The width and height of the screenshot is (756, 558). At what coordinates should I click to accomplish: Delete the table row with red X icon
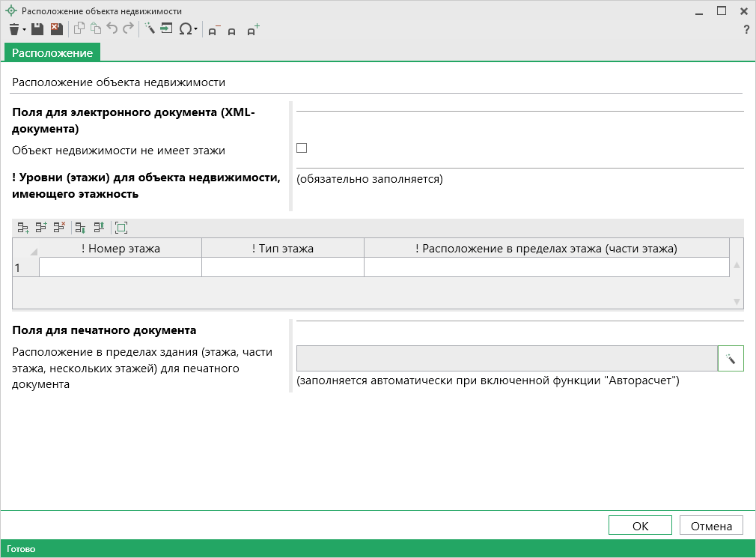pyautogui.click(x=59, y=227)
